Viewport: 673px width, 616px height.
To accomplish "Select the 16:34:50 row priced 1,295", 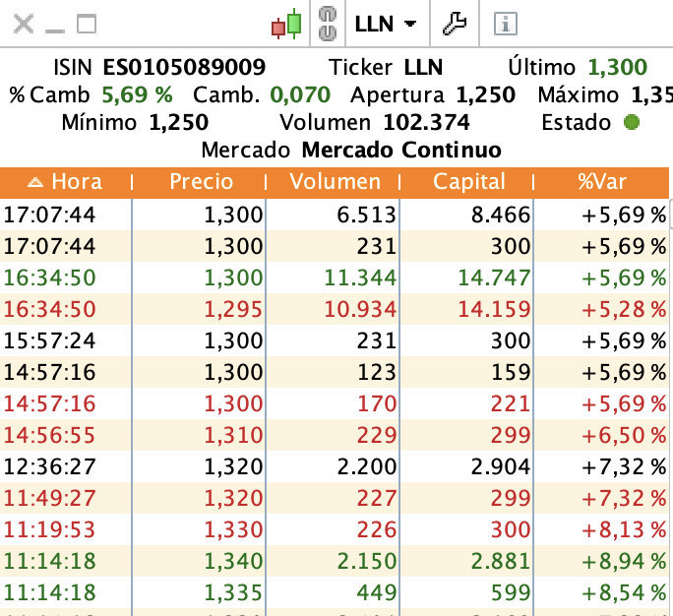I will click(335, 309).
